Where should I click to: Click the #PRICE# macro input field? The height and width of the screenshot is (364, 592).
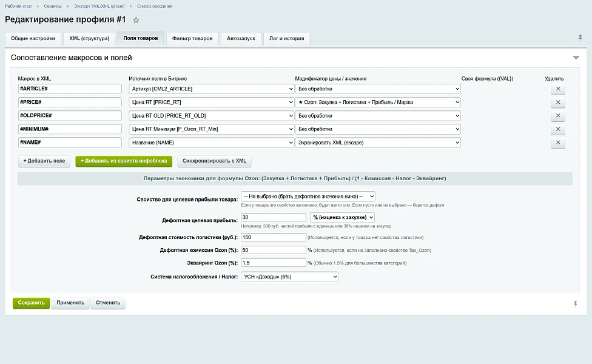pyautogui.click(x=70, y=103)
